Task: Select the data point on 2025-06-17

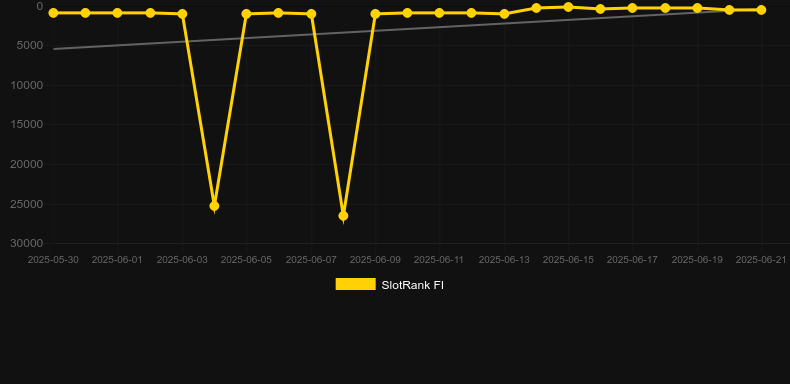Action: (x=632, y=8)
